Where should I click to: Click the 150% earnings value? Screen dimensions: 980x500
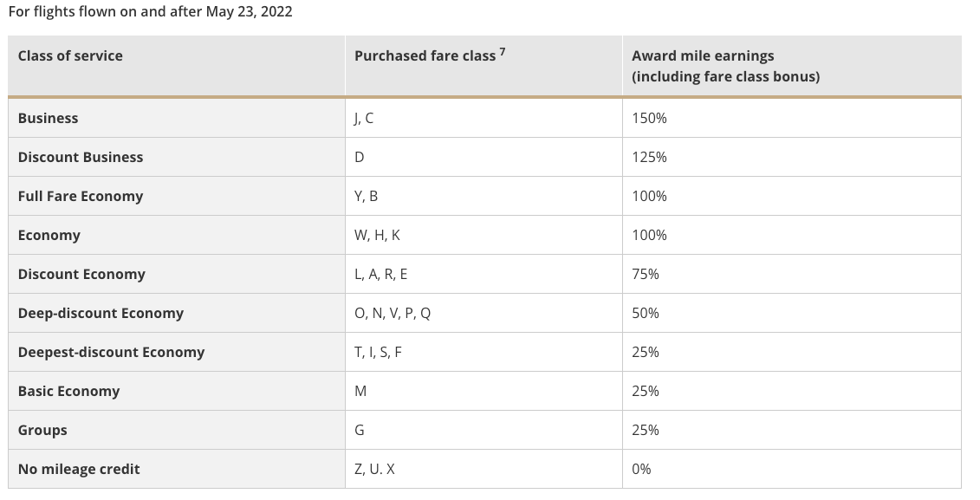[x=649, y=118]
